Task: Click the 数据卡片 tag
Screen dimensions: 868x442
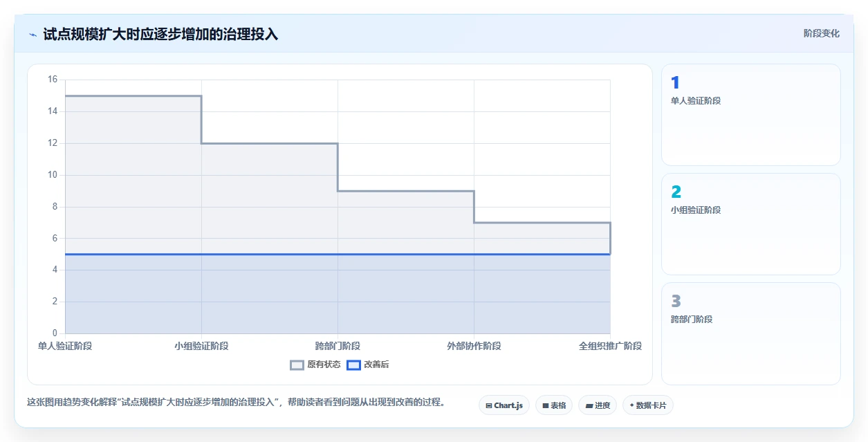Action: click(648, 405)
